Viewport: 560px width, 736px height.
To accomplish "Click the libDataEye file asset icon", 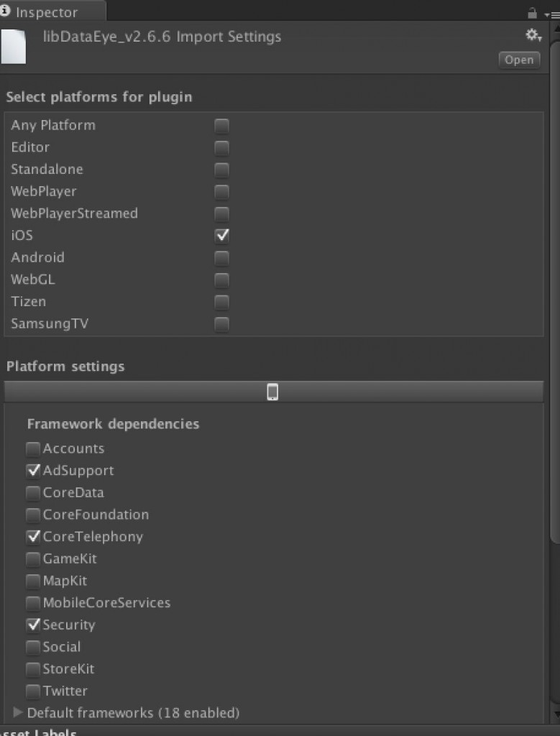I will [13, 46].
